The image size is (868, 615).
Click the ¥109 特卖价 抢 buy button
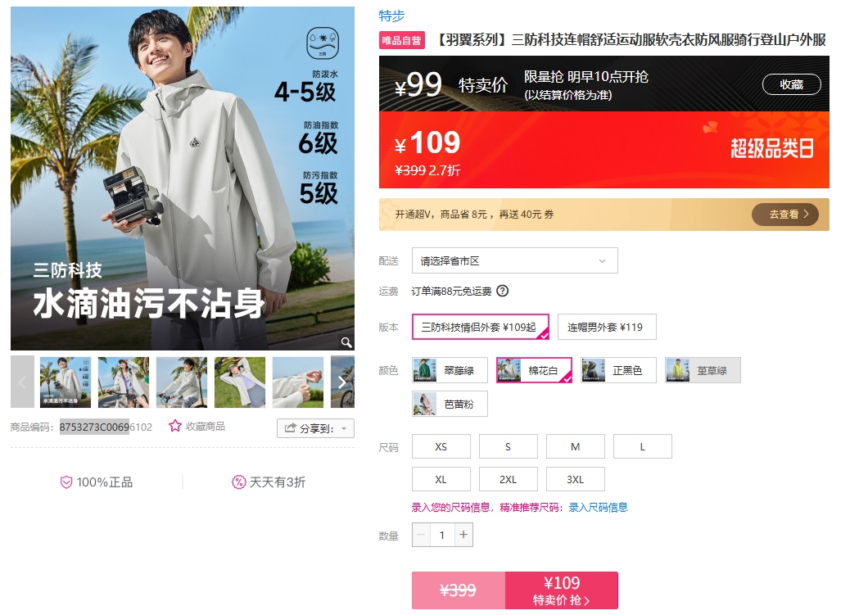tap(561, 590)
